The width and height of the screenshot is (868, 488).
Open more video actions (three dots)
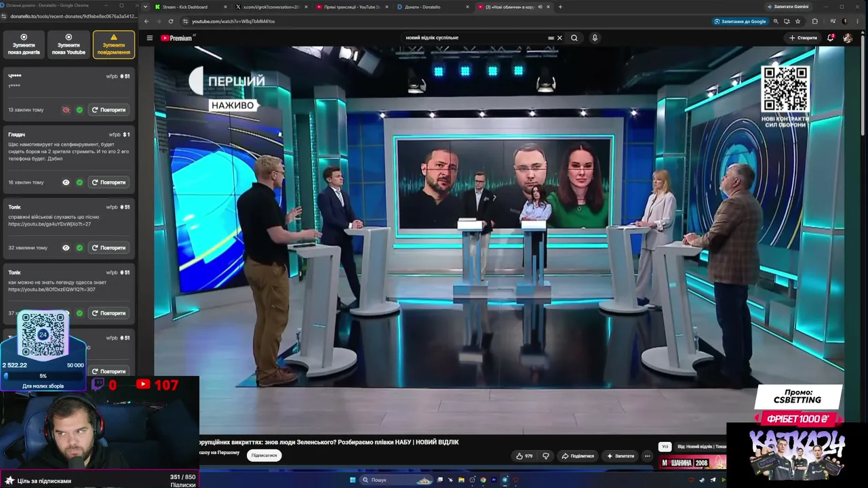(x=648, y=456)
